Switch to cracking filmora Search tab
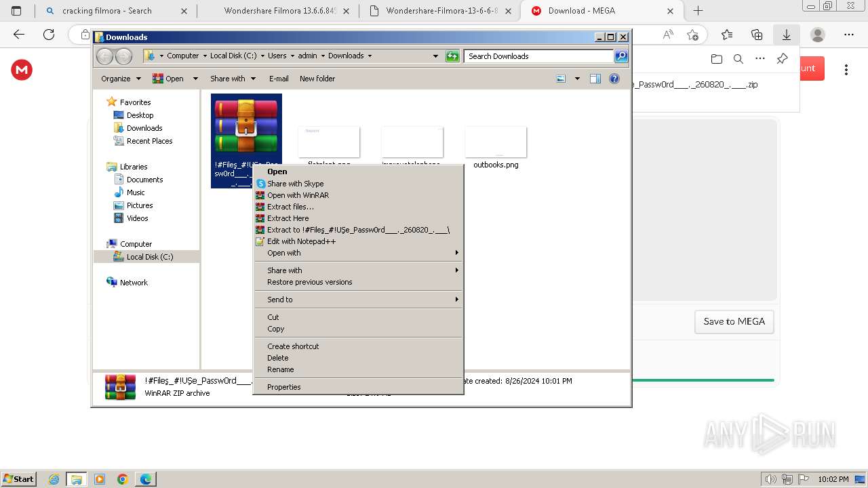The height and width of the screenshot is (488, 868). [115, 11]
